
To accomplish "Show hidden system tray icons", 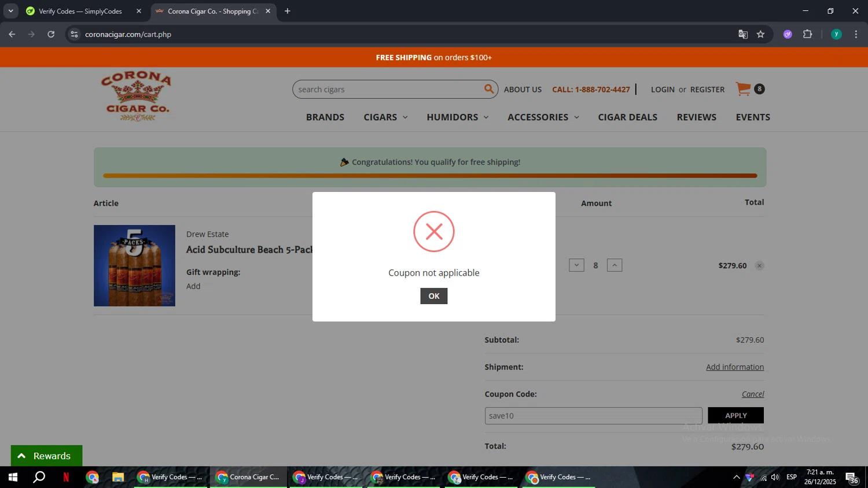I will 736,477.
